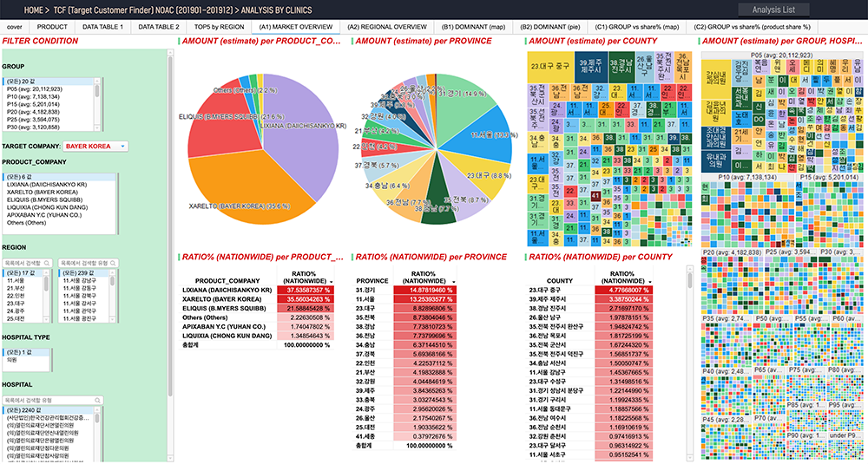
Task: Select 의원 in the HOSPITAL TYPE filter
Action: [x=25, y=359]
